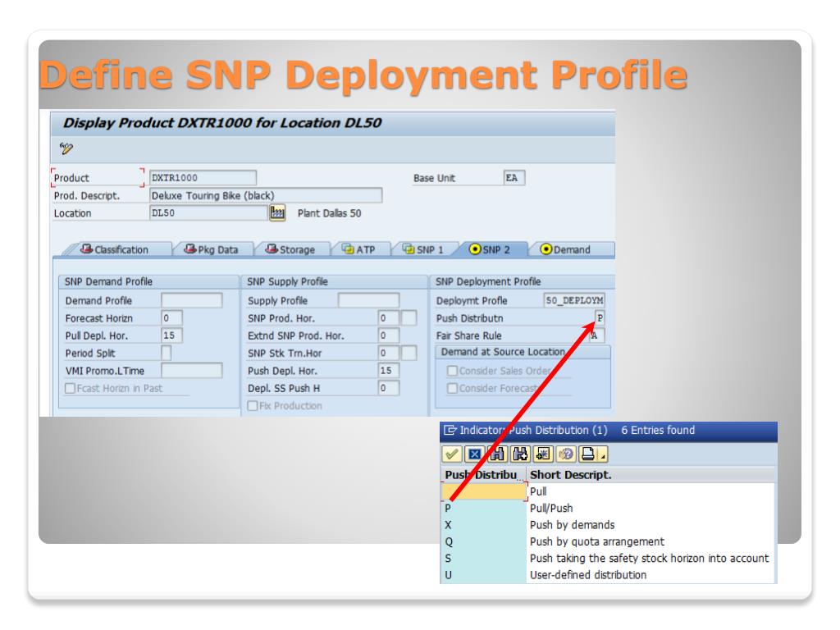Image resolution: width=840 pixels, height=630 pixels.
Task: Click the Find binoculars icon in popup
Action: pyautogui.click(x=497, y=454)
